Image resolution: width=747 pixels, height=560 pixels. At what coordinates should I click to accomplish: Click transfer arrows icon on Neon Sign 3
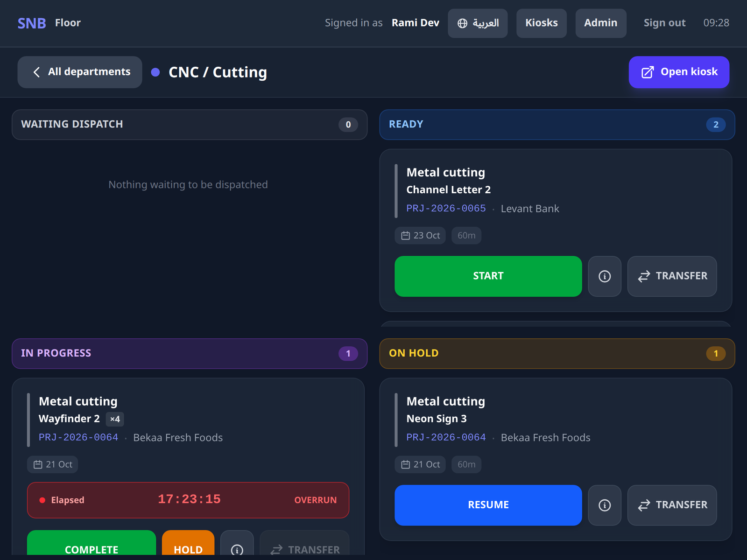click(x=644, y=505)
